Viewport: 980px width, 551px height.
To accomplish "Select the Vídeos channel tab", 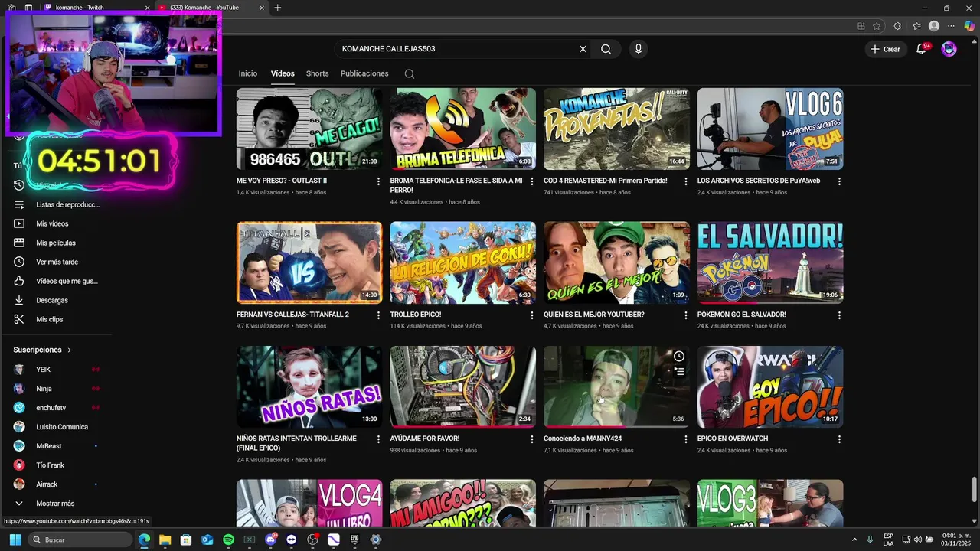I will tap(283, 73).
